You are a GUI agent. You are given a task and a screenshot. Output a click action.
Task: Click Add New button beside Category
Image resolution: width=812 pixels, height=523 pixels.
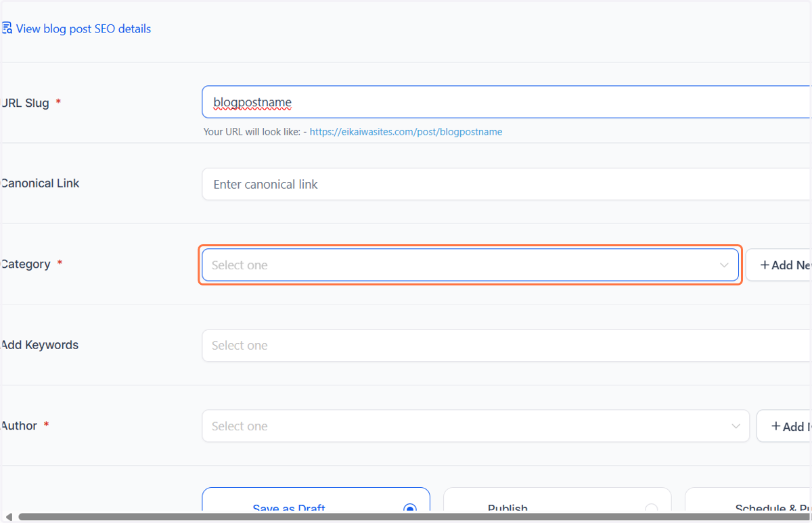pyautogui.click(x=779, y=265)
